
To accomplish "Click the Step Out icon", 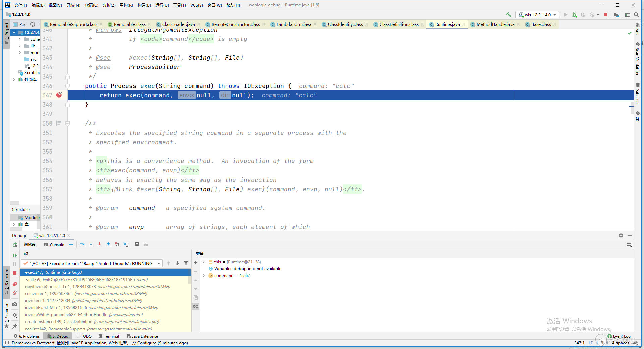I will point(108,244).
